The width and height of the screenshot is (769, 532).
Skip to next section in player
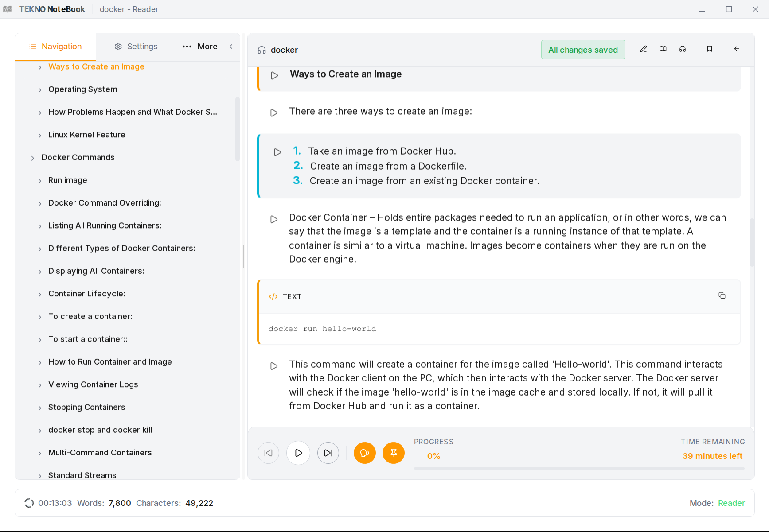[x=328, y=453]
